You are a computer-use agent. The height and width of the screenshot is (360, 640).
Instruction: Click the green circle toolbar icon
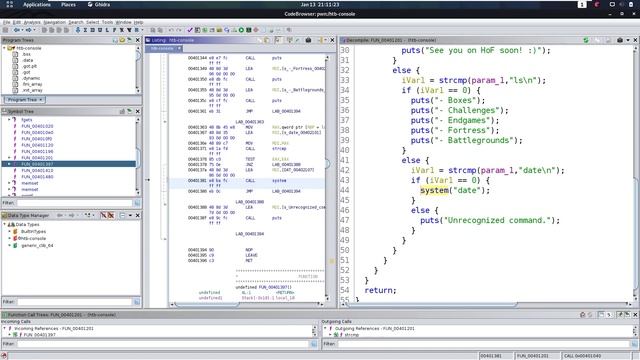pyautogui.click(x=241, y=30)
